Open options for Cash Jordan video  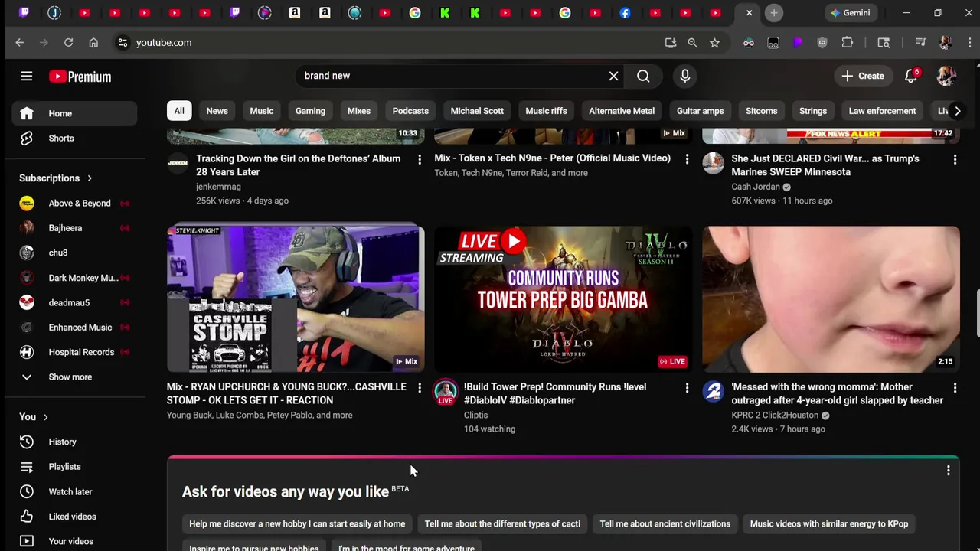click(955, 159)
